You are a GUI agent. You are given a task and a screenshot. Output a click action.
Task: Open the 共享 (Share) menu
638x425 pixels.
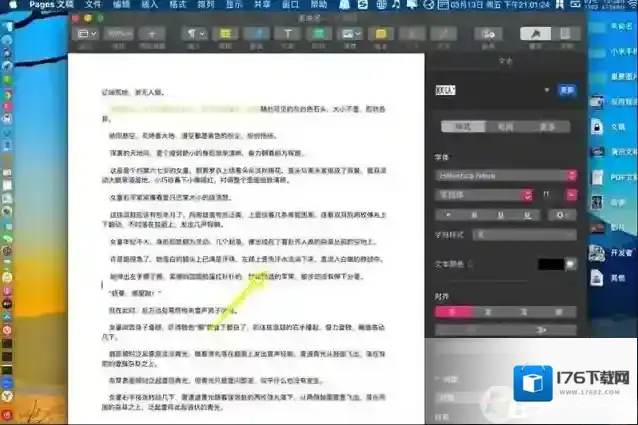coord(262,4)
